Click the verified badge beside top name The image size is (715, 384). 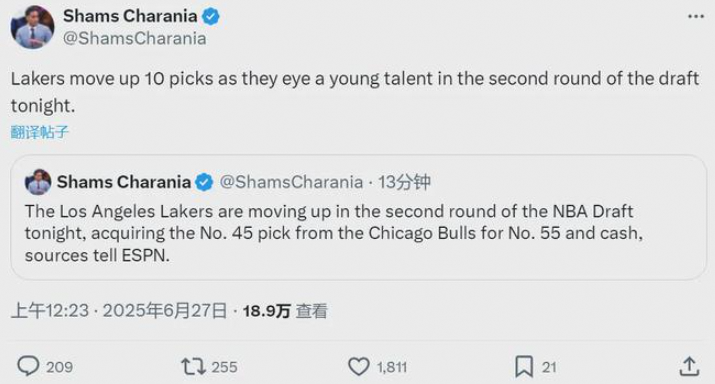pos(210,17)
